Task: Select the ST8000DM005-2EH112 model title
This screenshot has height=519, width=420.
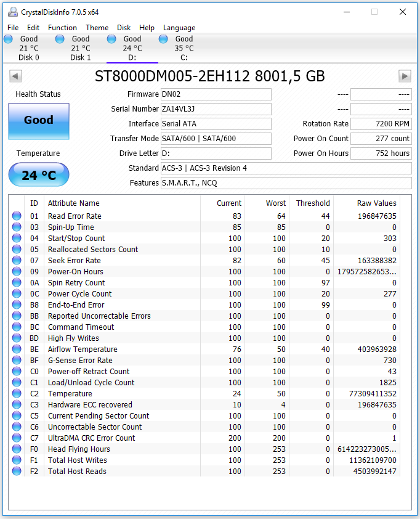Action: click(x=209, y=76)
